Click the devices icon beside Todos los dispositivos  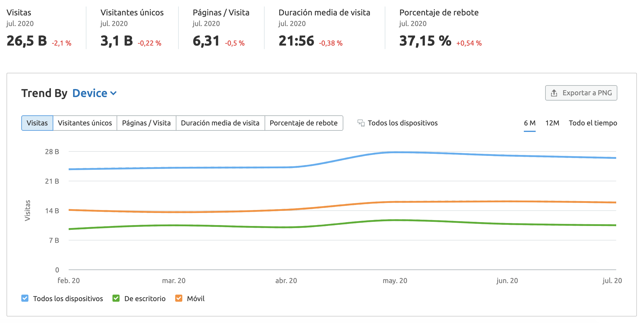pyautogui.click(x=361, y=123)
